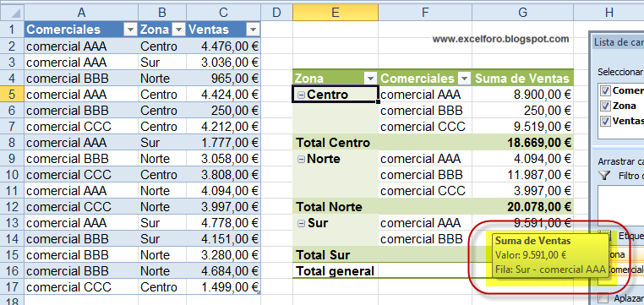Screen dimensions: 644x305
Task: Open the pivot table Zona filter dropdown
Action: pos(370,78)
